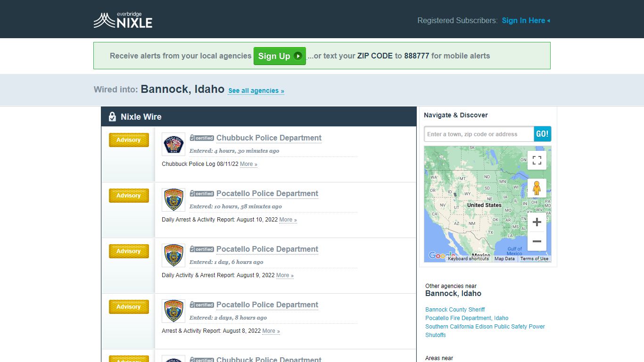The image size is (644, 362).
Task: Click 'Entered: 10 hours, 58 minutes ago' text
Action: [x=236, y=206]
